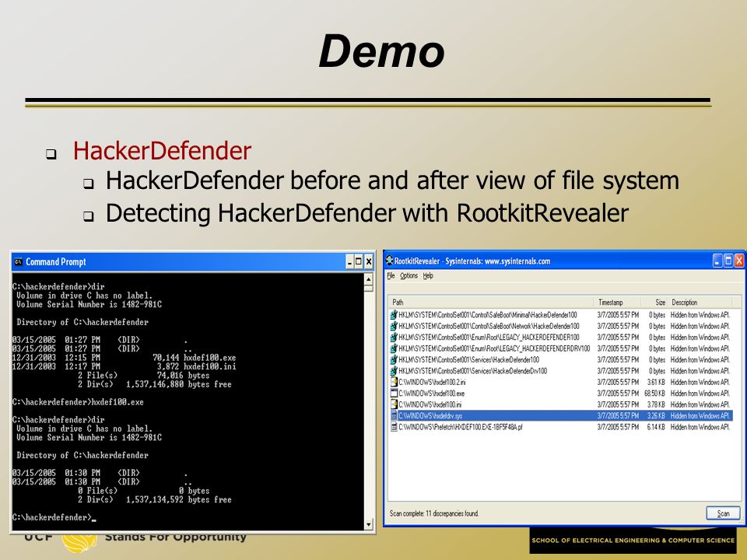747x560 pixels.
Task: Click file icon for C:\WINDOWS\hxdef100.exe
Action: coord(394,394)
